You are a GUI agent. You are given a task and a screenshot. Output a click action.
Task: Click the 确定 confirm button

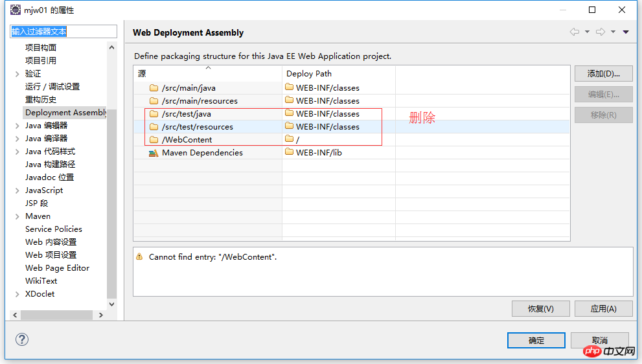(536, 341)
